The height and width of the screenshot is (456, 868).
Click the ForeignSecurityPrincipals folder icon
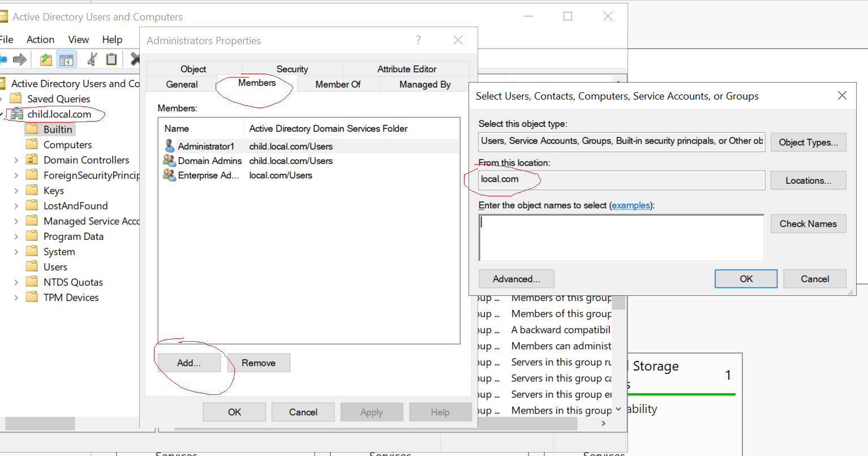pos(32,175)
